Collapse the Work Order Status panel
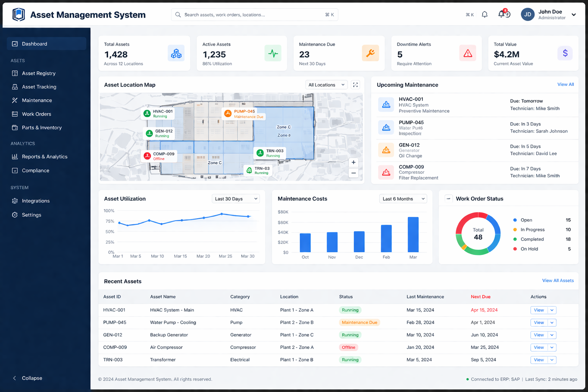 coord(448,198)
